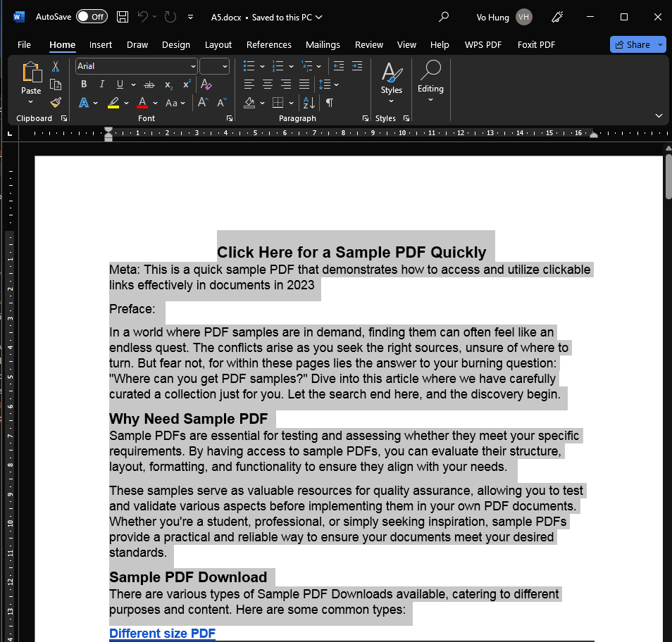The width and height of the screenshot is (672, 642).
Task: Switch to the Layout tab
Action: tap(218, 45)
